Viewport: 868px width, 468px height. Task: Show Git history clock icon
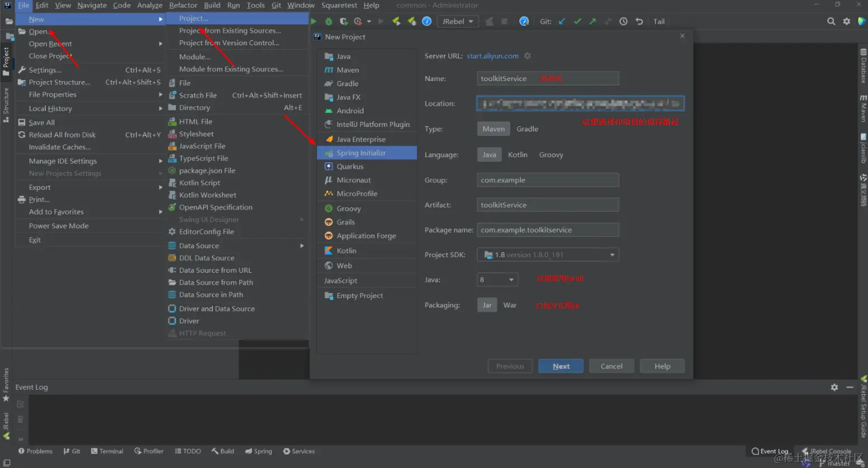[623, 21]
